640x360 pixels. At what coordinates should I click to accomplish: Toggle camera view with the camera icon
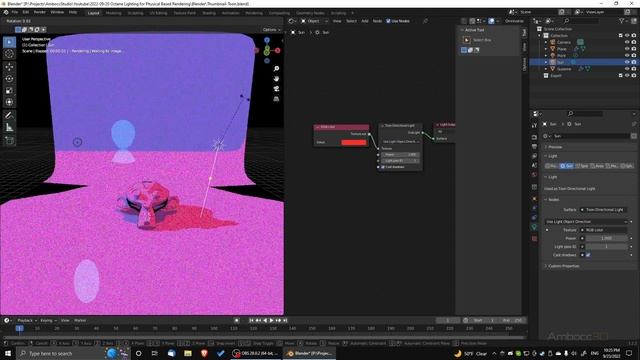(x=276, y=89)
